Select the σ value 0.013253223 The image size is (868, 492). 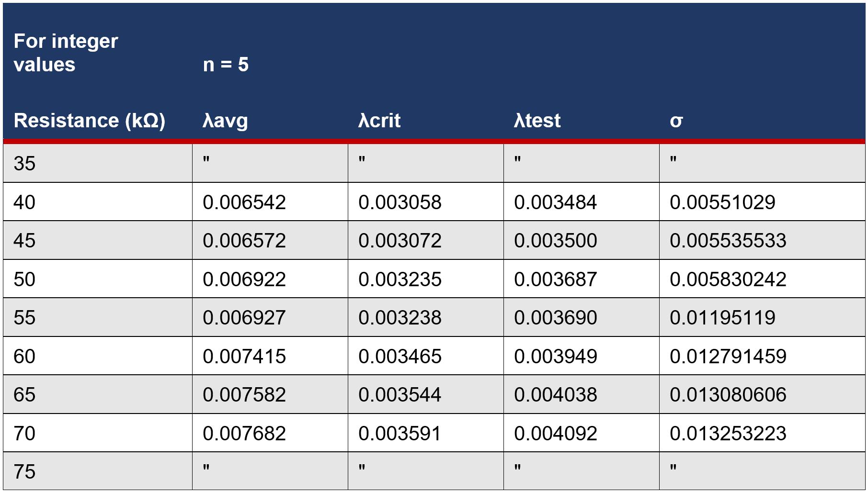[x=728, y=433]
